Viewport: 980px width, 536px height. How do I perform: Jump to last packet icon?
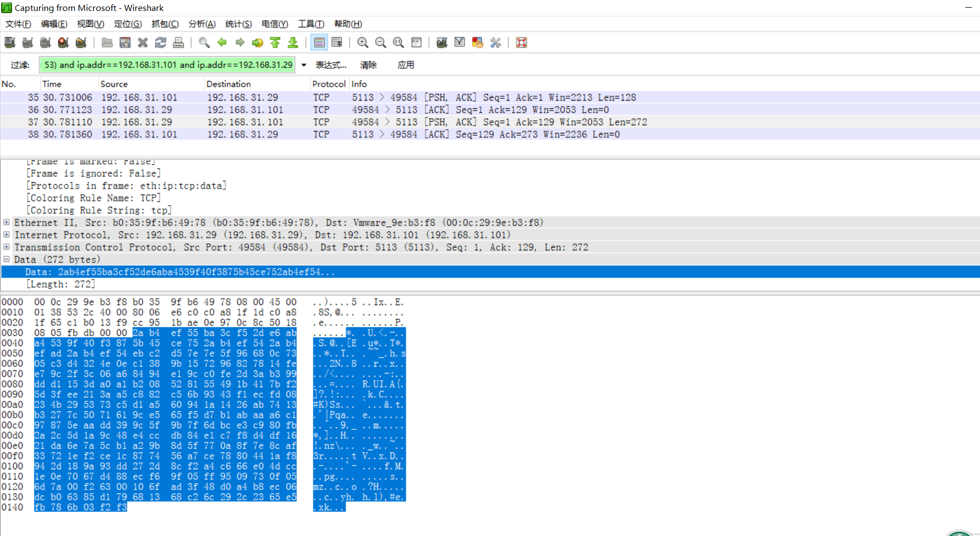[293, 43]
